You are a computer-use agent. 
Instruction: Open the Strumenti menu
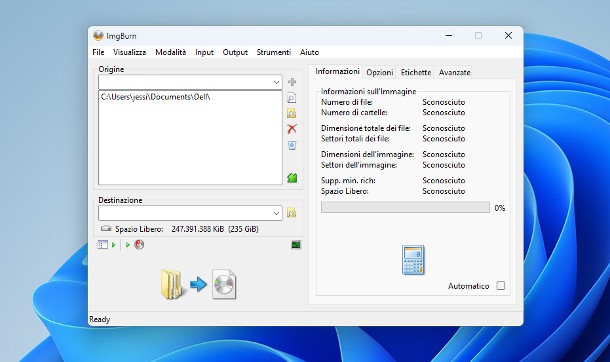coord(273,52)
